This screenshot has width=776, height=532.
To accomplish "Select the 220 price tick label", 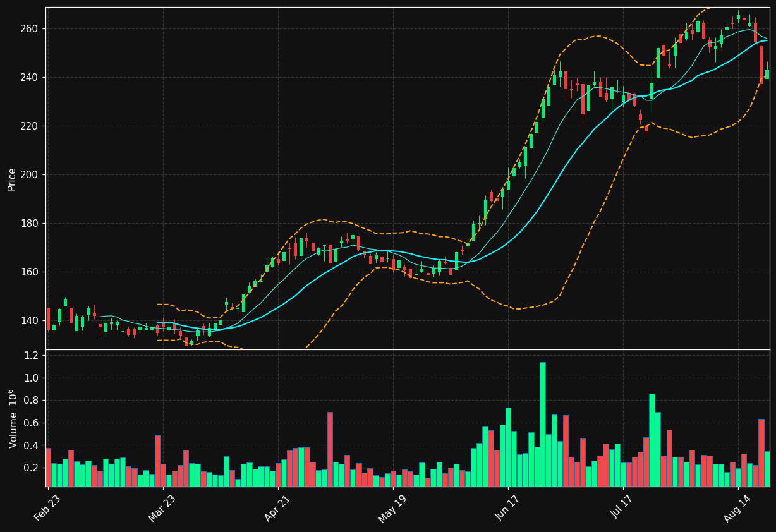I will click(x=29, y=126).
